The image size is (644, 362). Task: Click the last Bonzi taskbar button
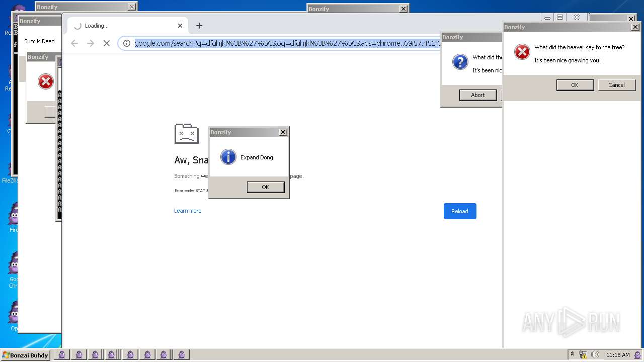181,355
